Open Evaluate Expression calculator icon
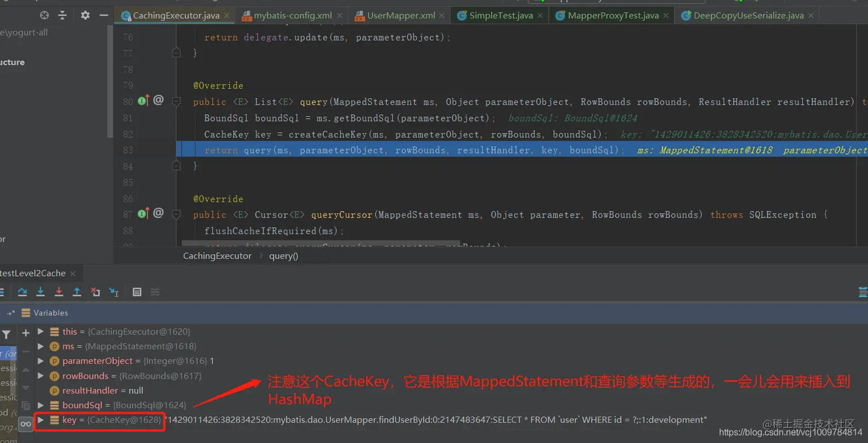Screen dimensions: 868x443 [137, 292]
